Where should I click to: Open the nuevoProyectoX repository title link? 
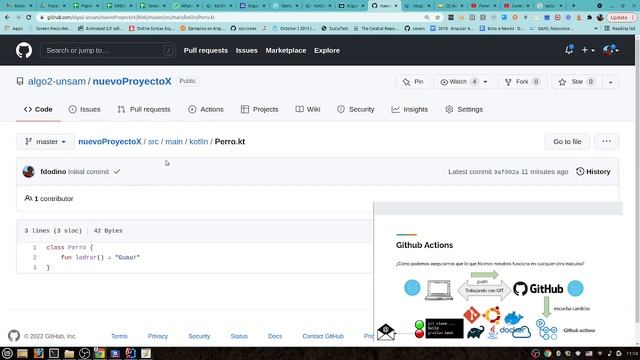tap(132, 81)
